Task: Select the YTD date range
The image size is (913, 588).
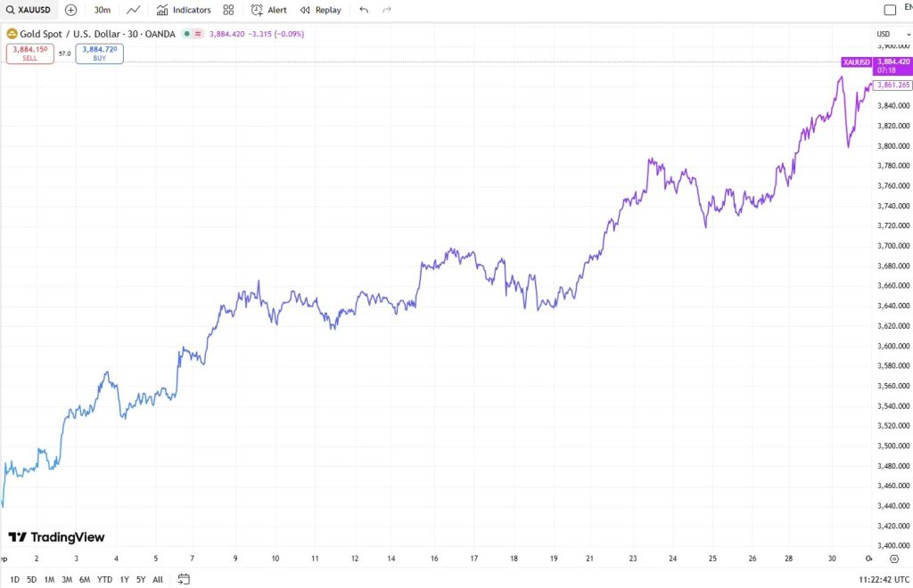Action: pos(105,579)
